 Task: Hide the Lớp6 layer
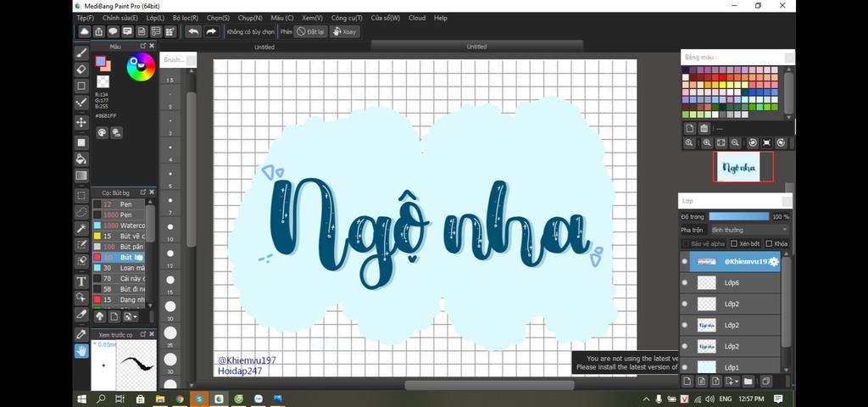pos(685,282)
